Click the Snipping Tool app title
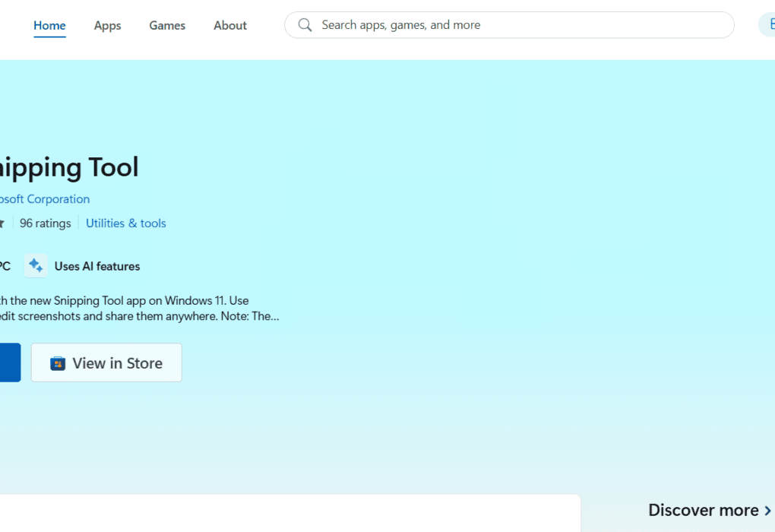The width and height of the screenshot is (775, 532). pos(68,167)
